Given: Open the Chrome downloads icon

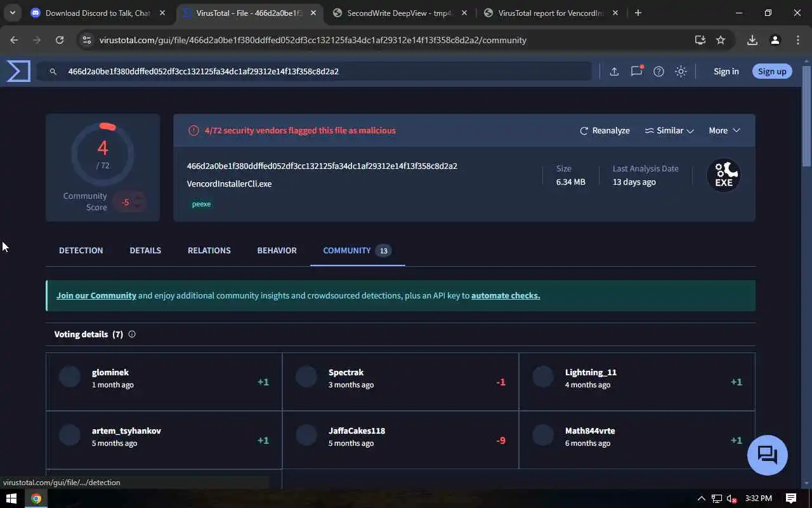Looking at the screenshot, I should click(752, 40).
